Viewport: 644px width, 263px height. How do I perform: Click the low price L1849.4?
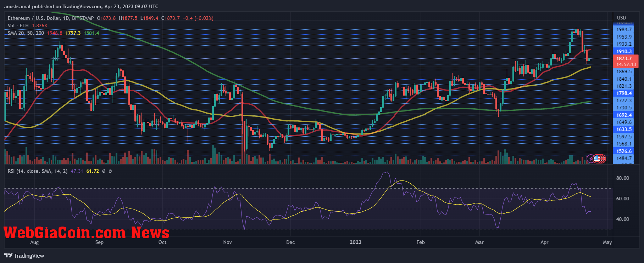tap(149, 18)
